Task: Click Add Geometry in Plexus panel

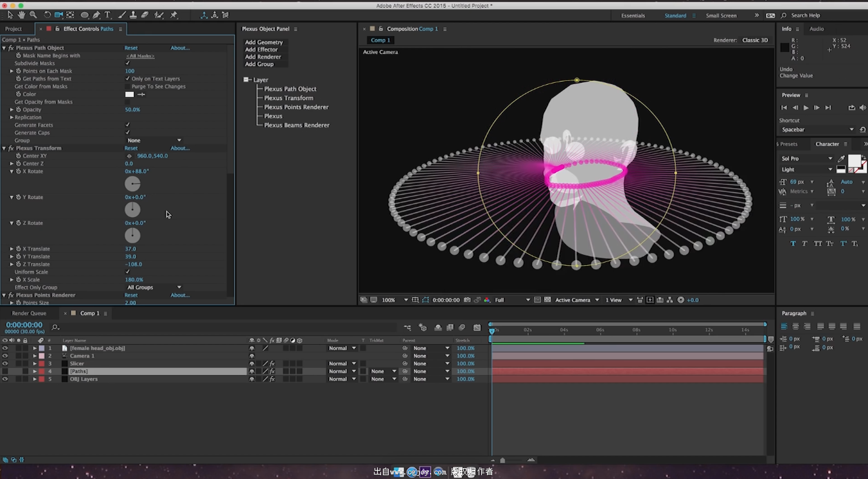Action: pos(263,42)
